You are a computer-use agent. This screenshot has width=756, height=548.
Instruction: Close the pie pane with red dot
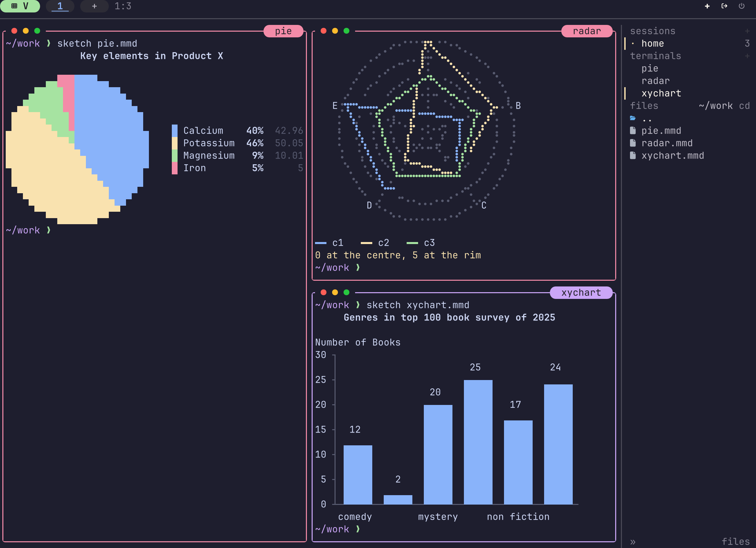(x=14, y=31)
